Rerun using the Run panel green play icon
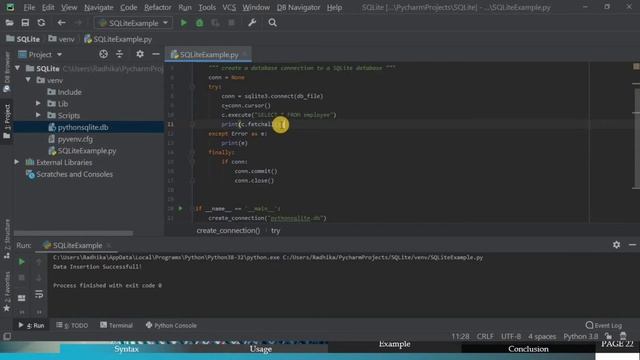 click(22, 262)
